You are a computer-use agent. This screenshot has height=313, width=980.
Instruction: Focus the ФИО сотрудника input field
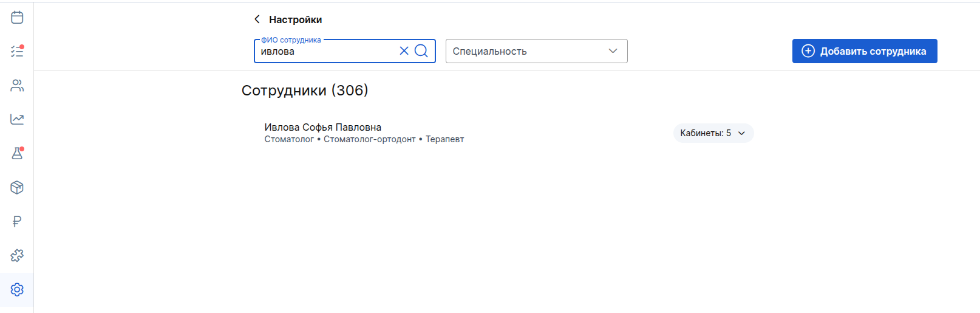pyautogui.click(x=327, y=52)
